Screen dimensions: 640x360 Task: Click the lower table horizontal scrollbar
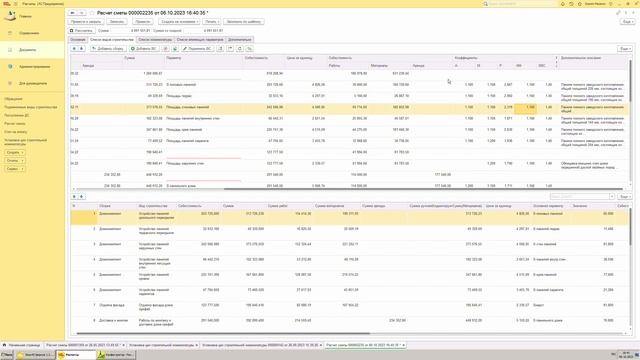coord(223,333)
